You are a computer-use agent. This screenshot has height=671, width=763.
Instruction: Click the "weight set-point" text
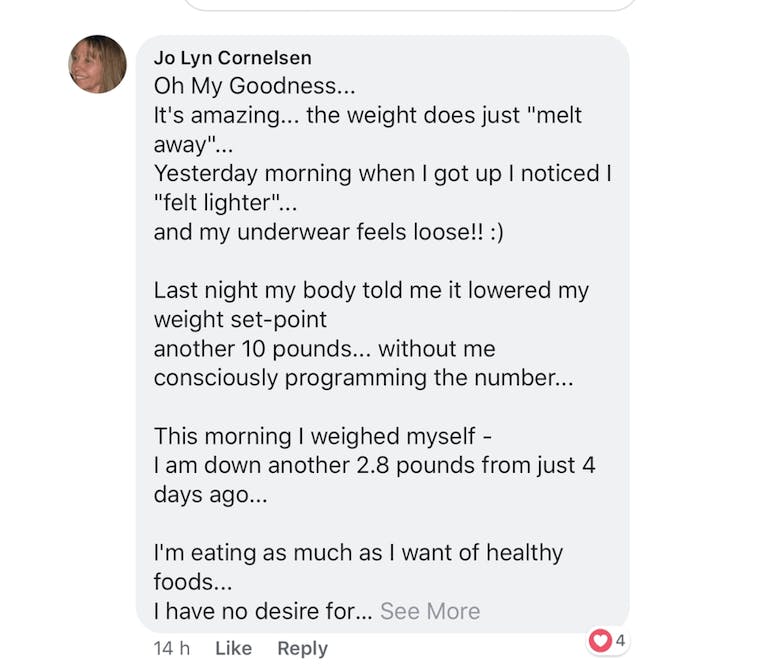pyautogui.click(x=240, y=319)
